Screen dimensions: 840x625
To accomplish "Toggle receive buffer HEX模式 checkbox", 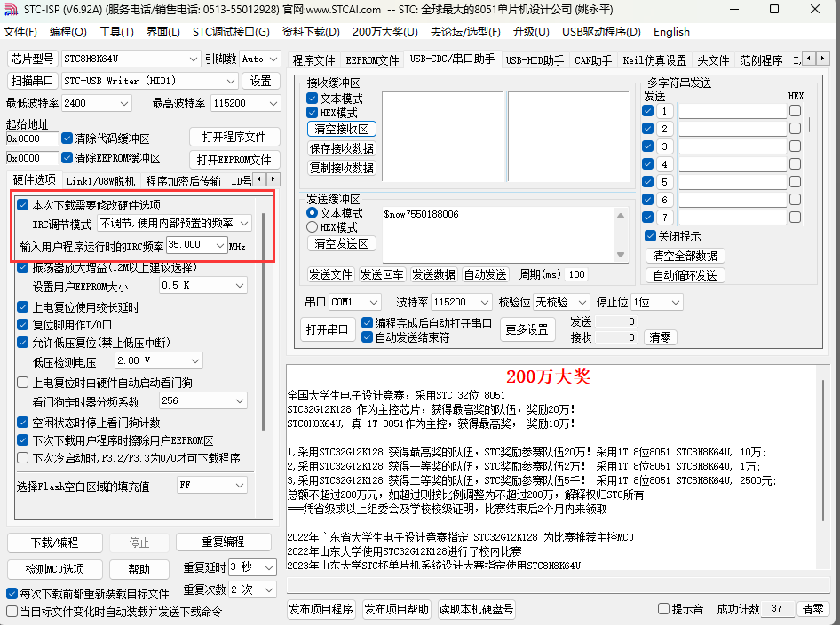I will (x=313, y=113).
